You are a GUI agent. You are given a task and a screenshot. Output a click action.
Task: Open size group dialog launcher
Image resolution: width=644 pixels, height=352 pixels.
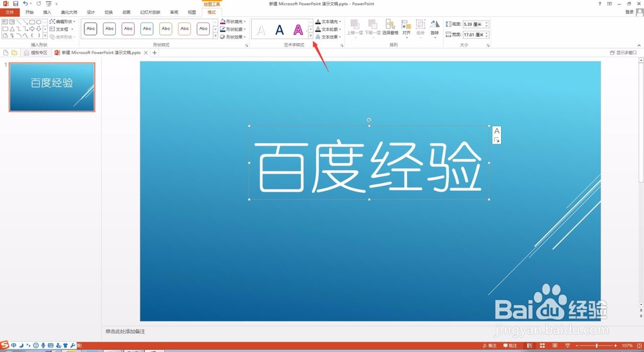[x=488, y=45]
